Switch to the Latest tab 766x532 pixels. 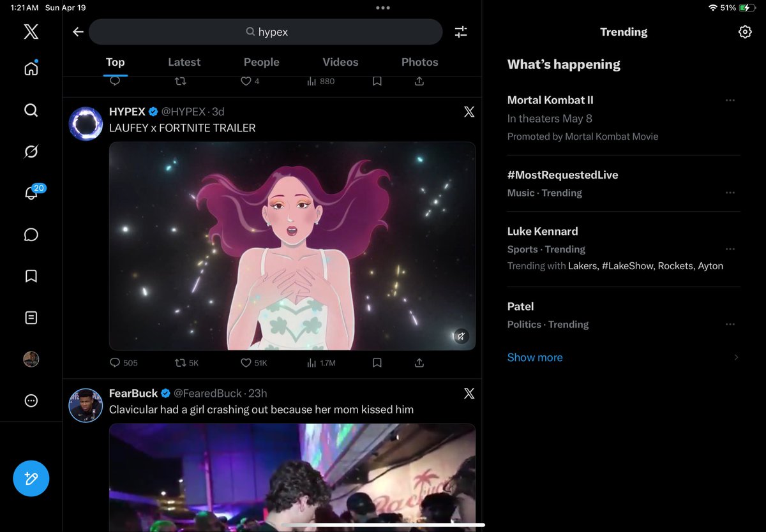pyautogui.click(x=184, y=62)
